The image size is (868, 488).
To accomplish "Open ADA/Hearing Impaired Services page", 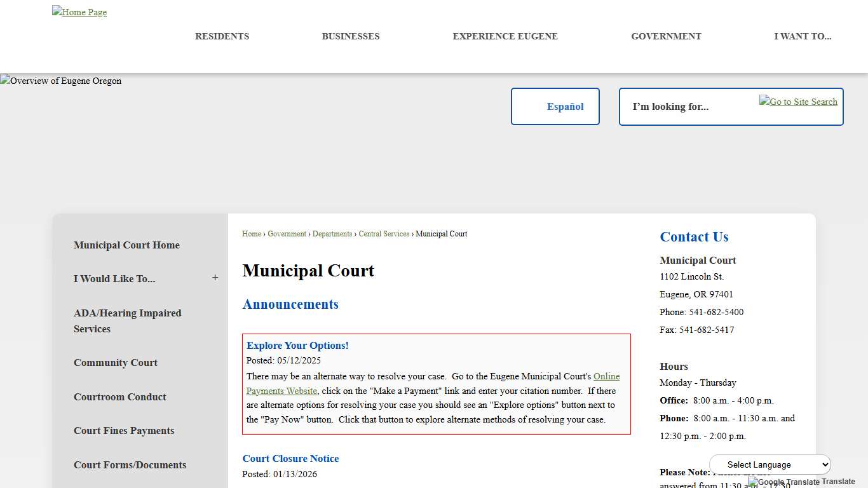I will 127,321.
